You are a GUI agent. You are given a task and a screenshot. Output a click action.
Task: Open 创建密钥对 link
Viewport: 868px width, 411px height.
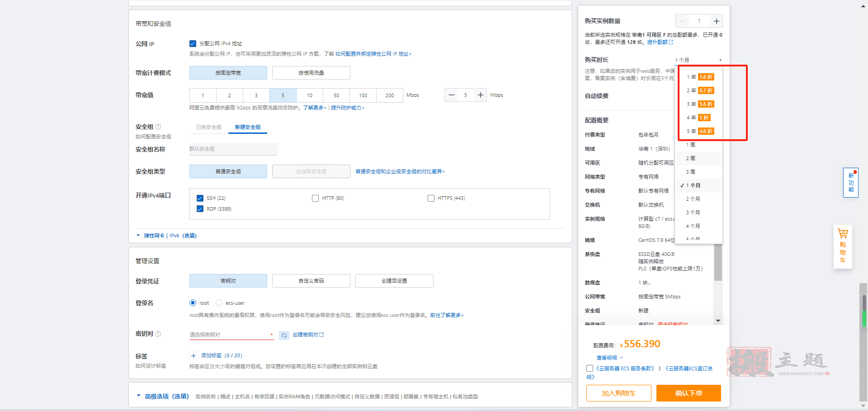[x=308, y=335]
